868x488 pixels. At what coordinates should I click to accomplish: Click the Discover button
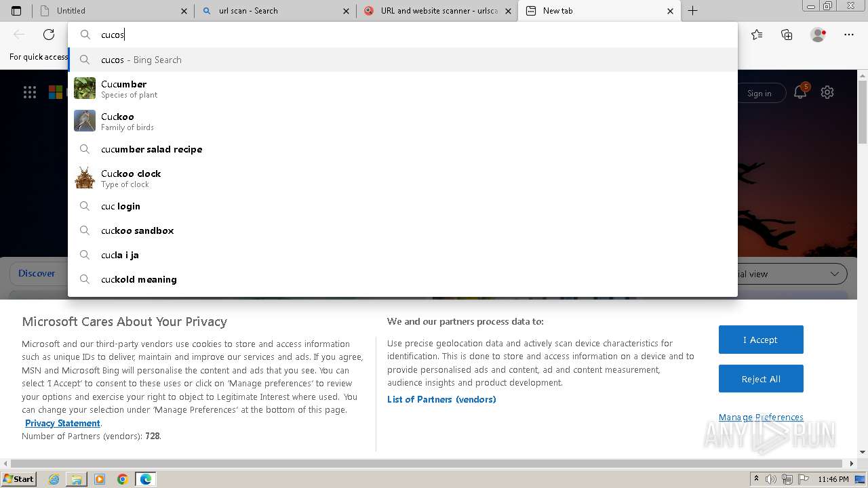point(37,274)
